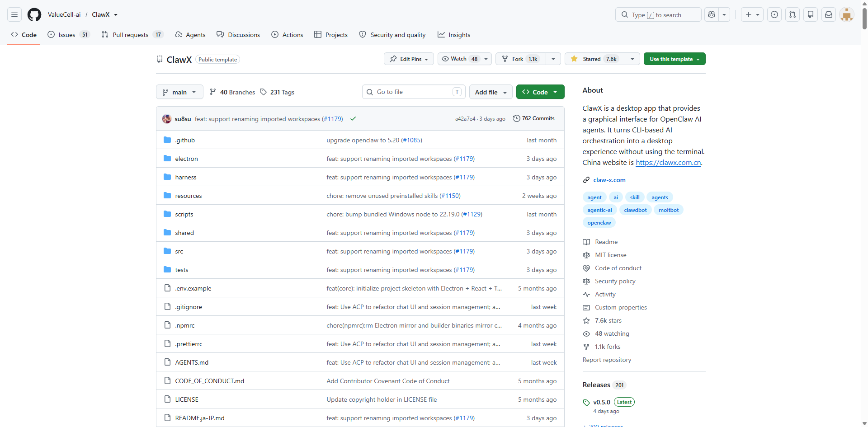The image size is (868, 427).
Task: Open the Pull requests icon in header
Action: click(793, 14)
